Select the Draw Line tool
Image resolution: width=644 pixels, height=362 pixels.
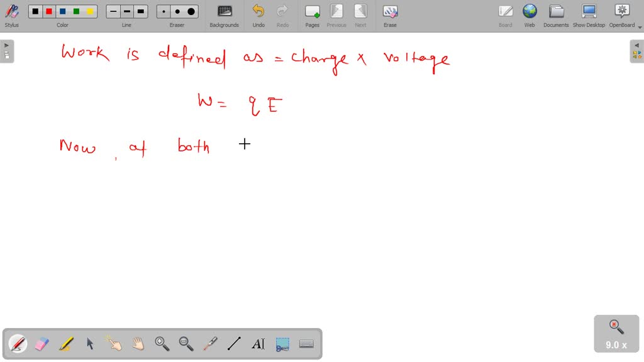(x=233, y=344)
